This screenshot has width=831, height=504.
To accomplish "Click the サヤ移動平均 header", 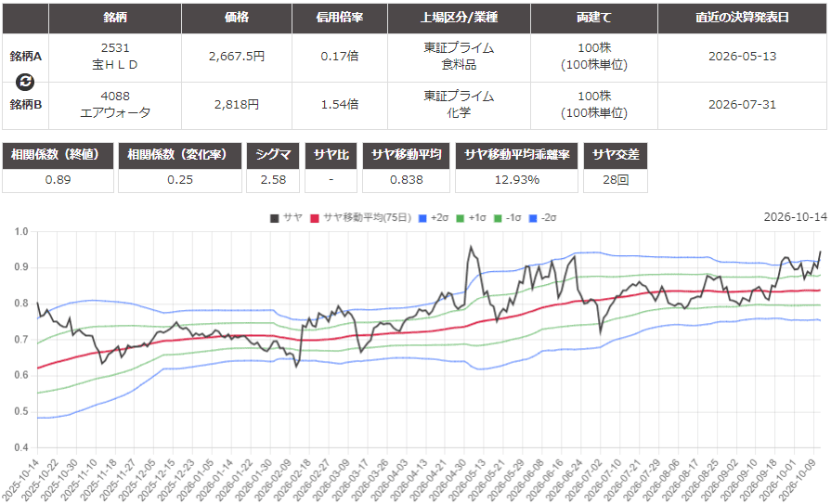I will (x=406, y=155).
